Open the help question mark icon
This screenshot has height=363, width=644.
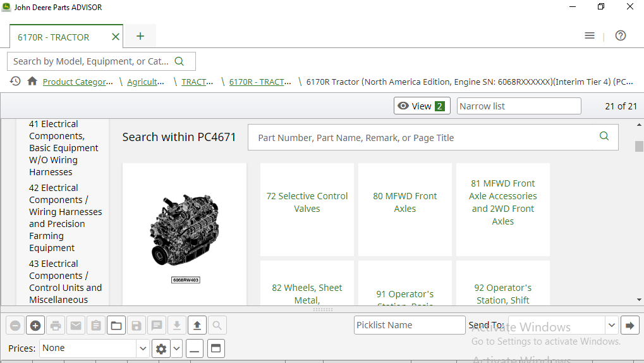(x=620, y=36)
